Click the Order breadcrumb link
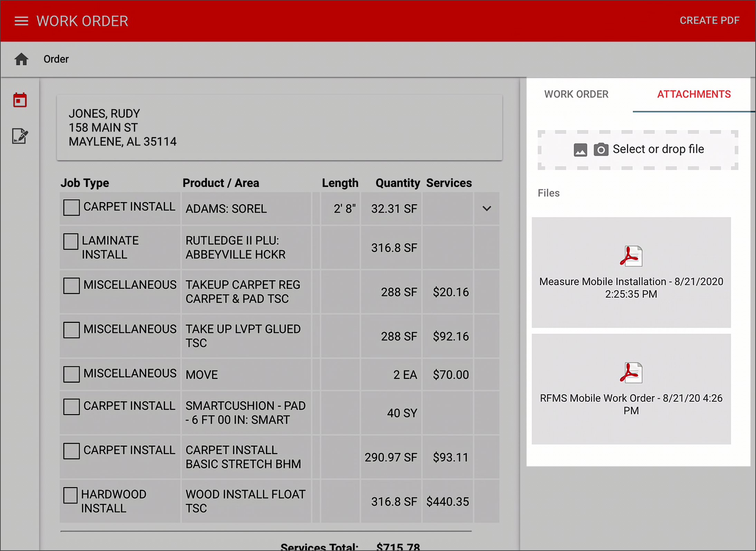Image resolution: width=756 pixels, height=551 pixels. coord(56,59)
